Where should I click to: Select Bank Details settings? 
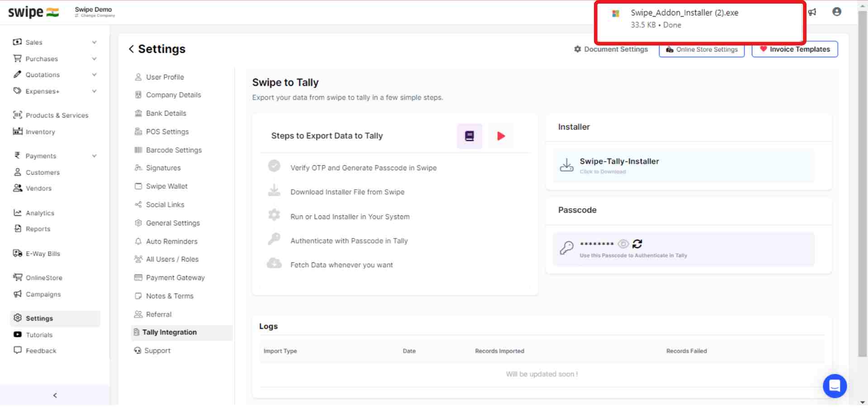pyautogui.click(x=160, y=113)
